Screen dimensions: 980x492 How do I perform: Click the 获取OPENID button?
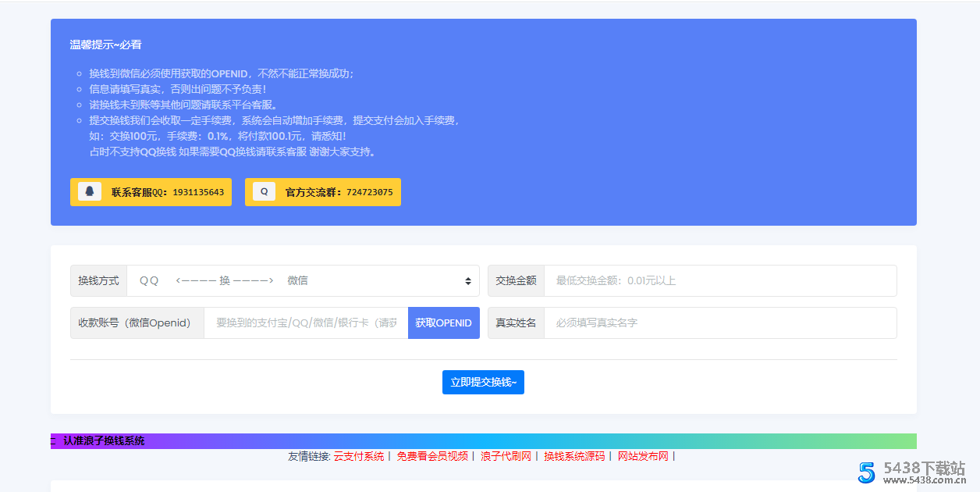pyautogui.click(x=443, y=323)
